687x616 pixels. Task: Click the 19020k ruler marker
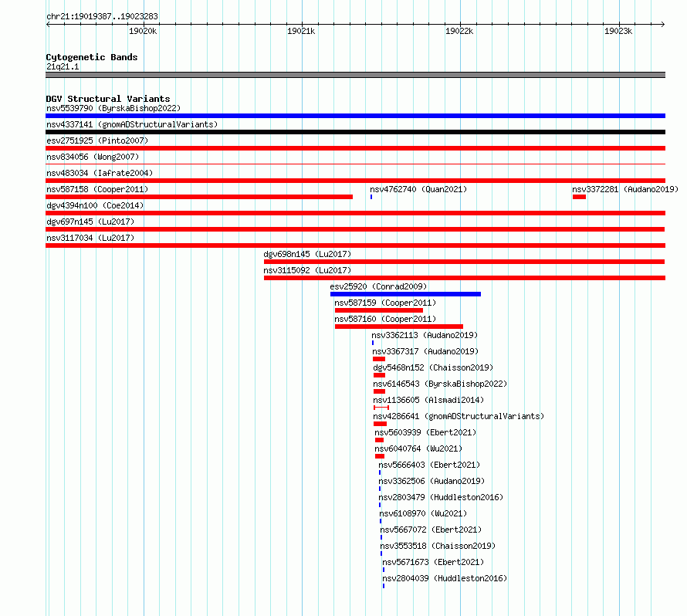(143, 31)
